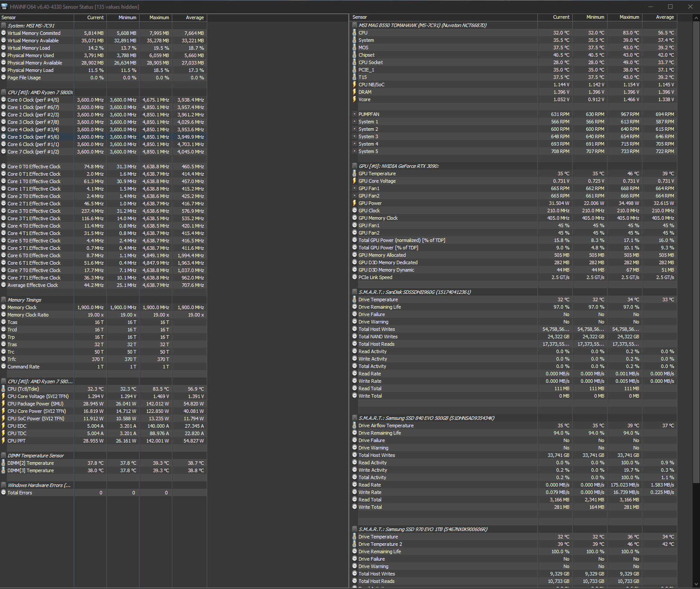Click the lightning icon next to CPU PPT
Screen dimensions: 700x589
[3, 441]
